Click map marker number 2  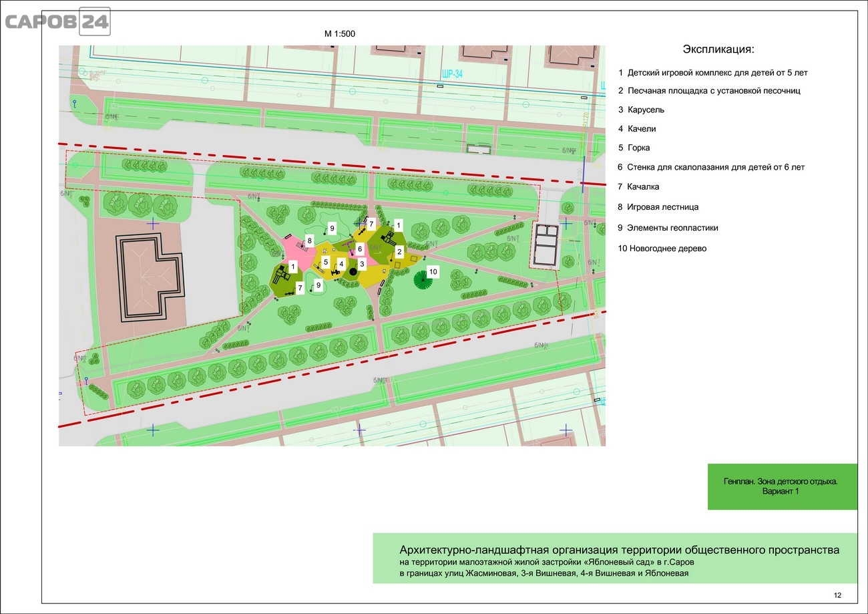399,251
